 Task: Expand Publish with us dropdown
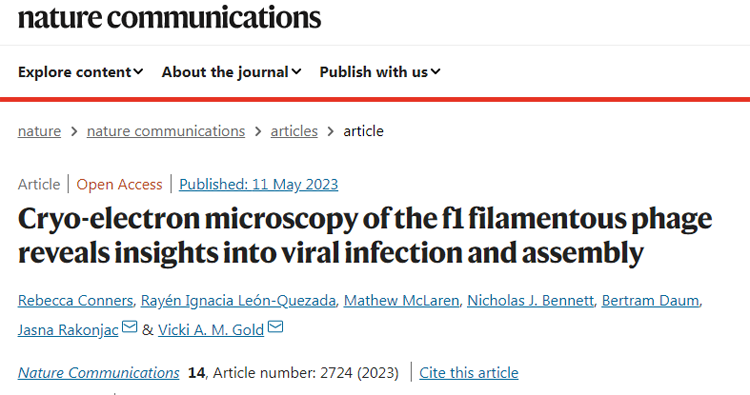[x=380, y=72]
